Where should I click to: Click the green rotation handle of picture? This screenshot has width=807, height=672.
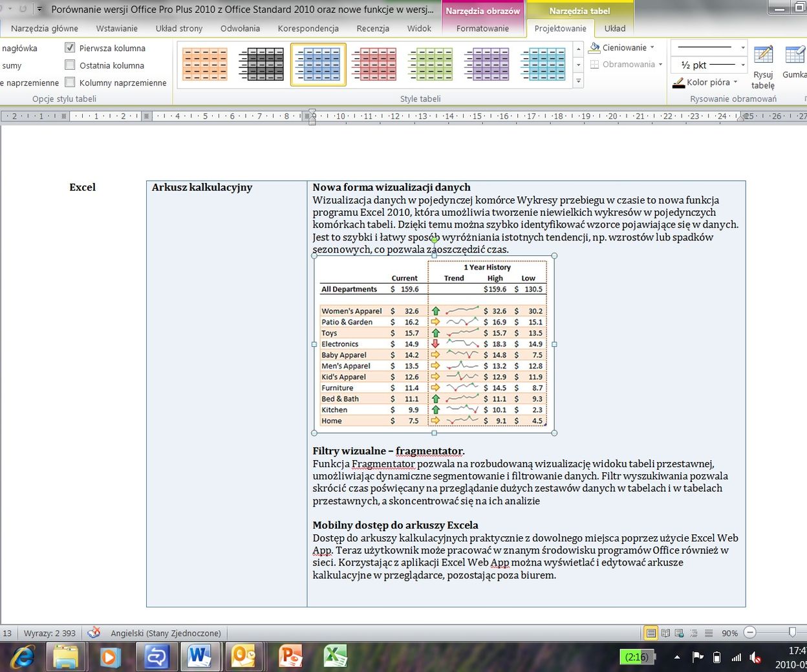coord(434,240)
